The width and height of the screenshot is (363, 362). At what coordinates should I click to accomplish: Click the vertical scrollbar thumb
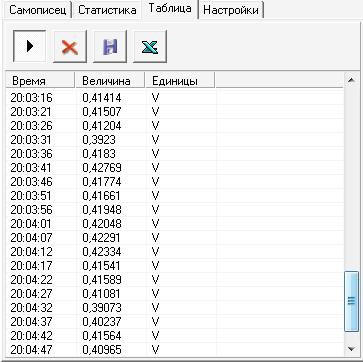351,301
